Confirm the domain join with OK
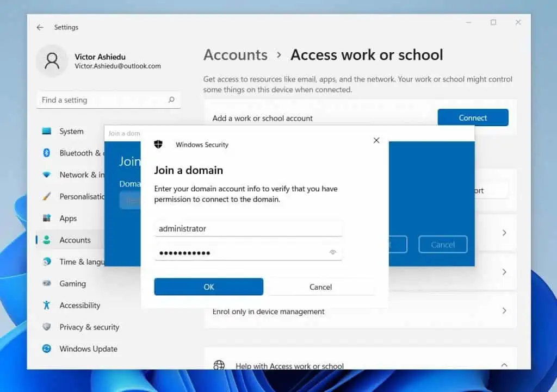 click(208, 287)
